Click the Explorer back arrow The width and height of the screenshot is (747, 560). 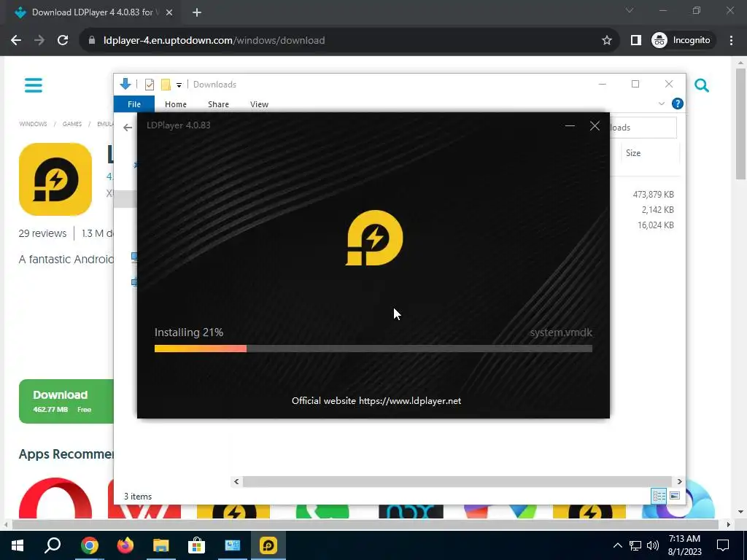click(128, 127)
